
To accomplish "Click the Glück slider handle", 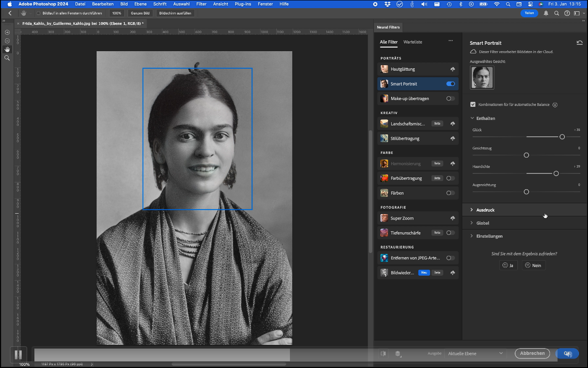I will coord(562,137).
